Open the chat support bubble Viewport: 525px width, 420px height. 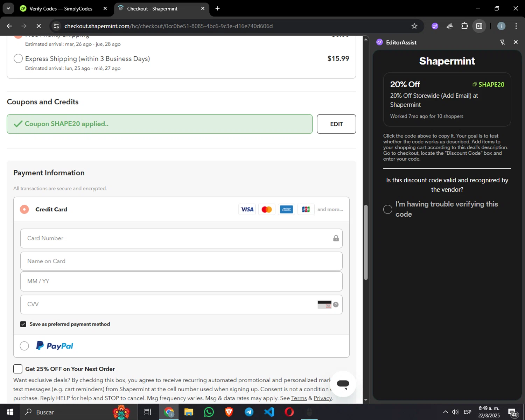pos(343,384)
